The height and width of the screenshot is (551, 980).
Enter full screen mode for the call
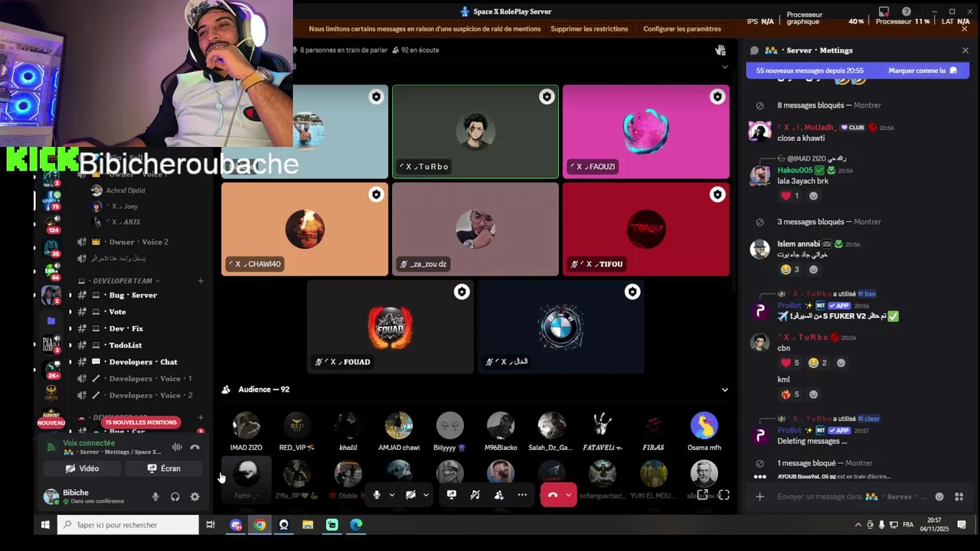point(724,495)
